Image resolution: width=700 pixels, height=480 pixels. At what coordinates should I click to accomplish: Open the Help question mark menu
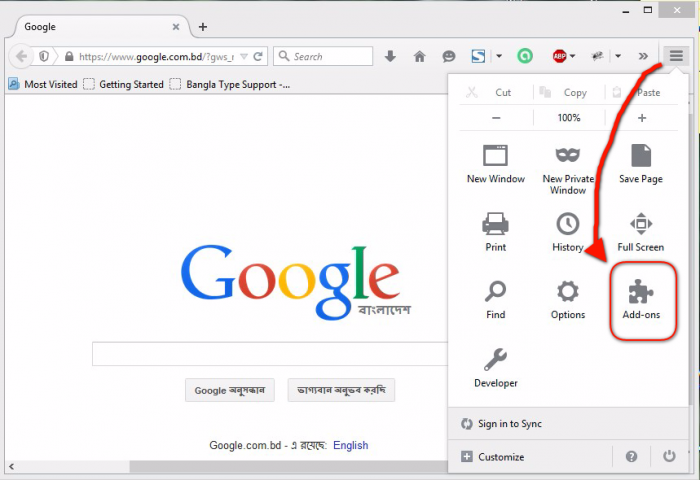click(631, 456)
